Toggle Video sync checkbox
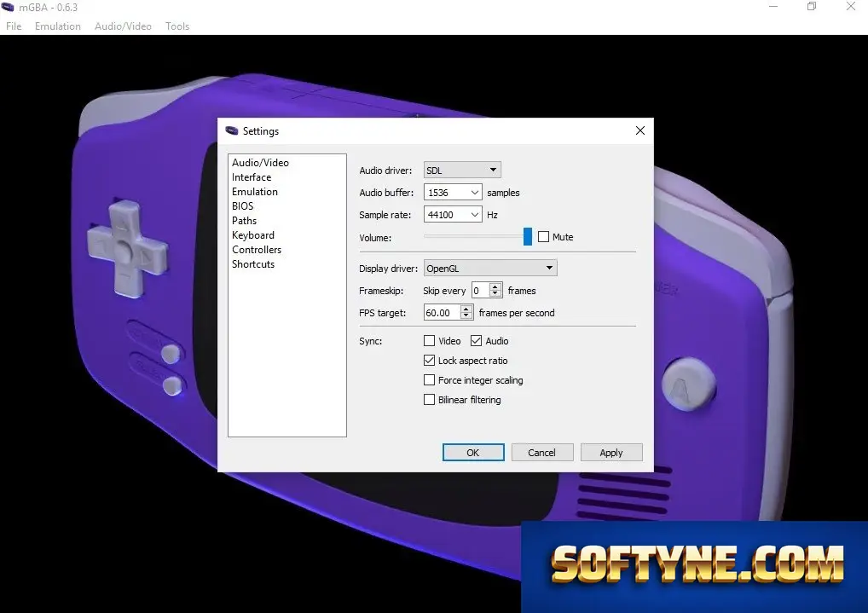The height and width of the screenshot is (613, 868). coord(429,340)
